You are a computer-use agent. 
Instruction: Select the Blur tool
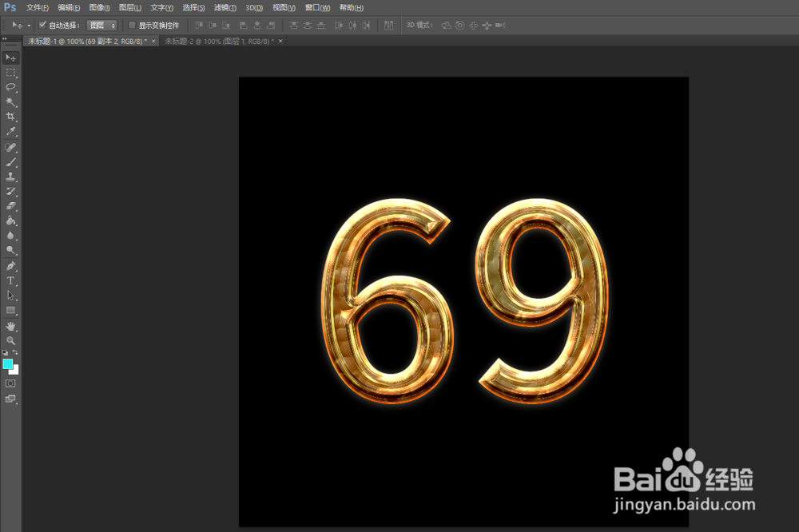[x=10, y=236]
